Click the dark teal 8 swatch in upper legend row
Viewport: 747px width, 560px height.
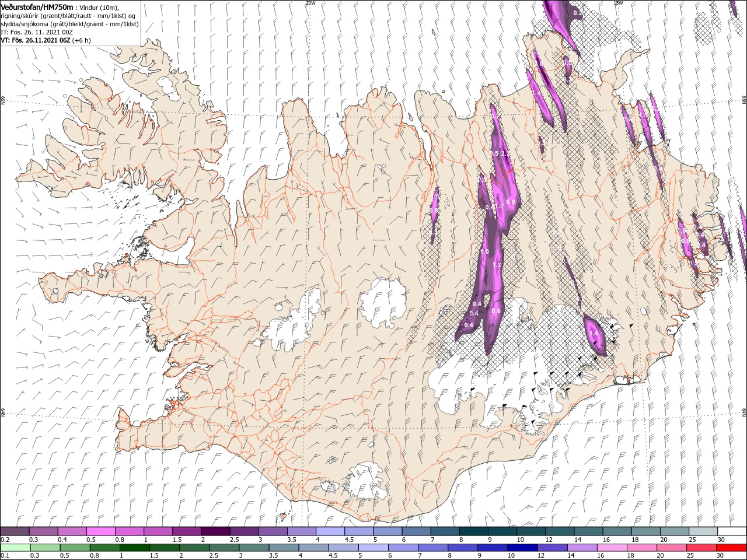click(x=474, y=531)
